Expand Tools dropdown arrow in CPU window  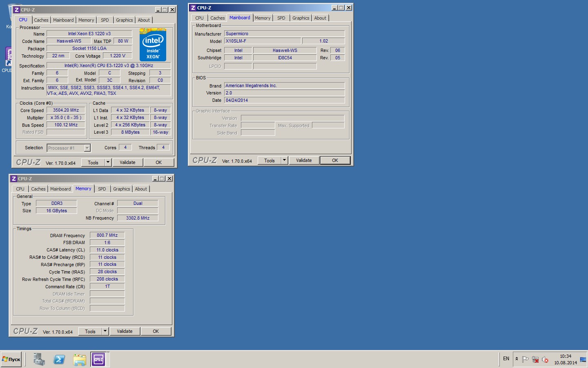(108, 162)
